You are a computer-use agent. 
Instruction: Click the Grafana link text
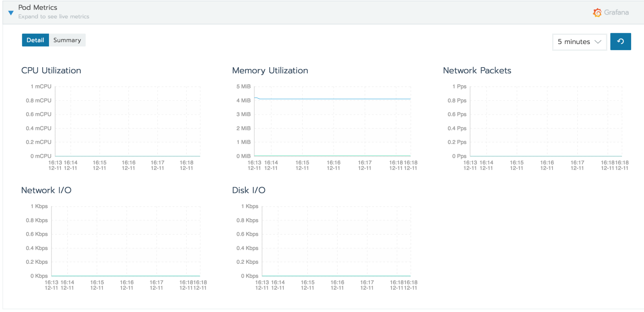[616, 12]
